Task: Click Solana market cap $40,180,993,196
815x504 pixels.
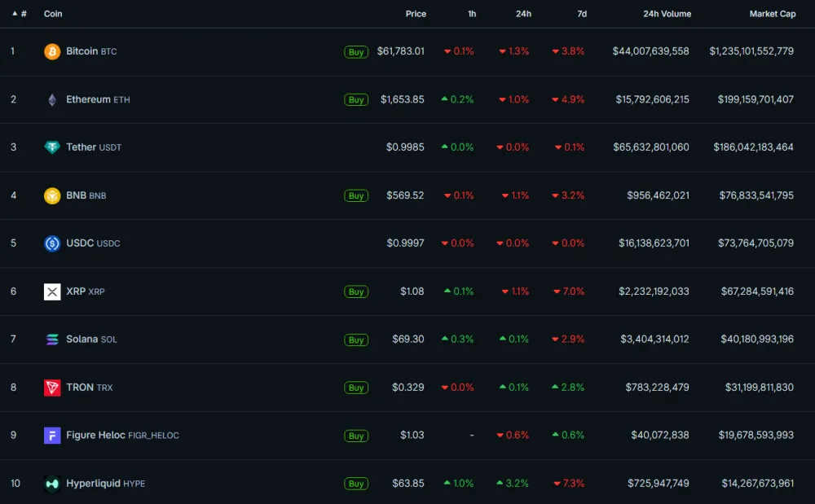Action: (x=757, y=340)
